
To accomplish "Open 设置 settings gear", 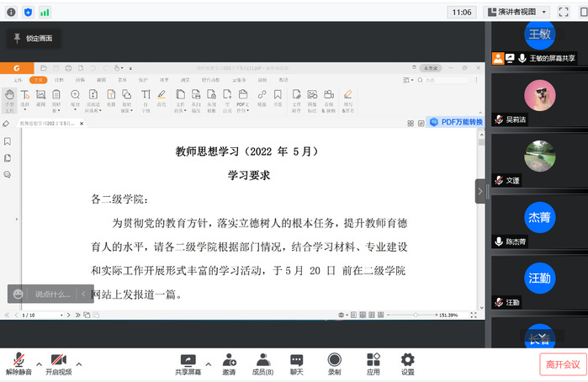I will click(407, 360).
